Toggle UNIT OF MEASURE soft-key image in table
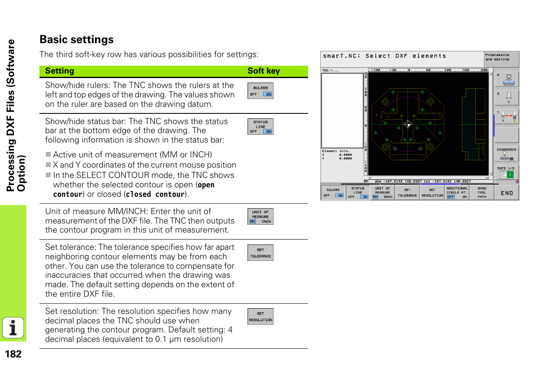Viewport: 556px width, 392px height. 260,217
